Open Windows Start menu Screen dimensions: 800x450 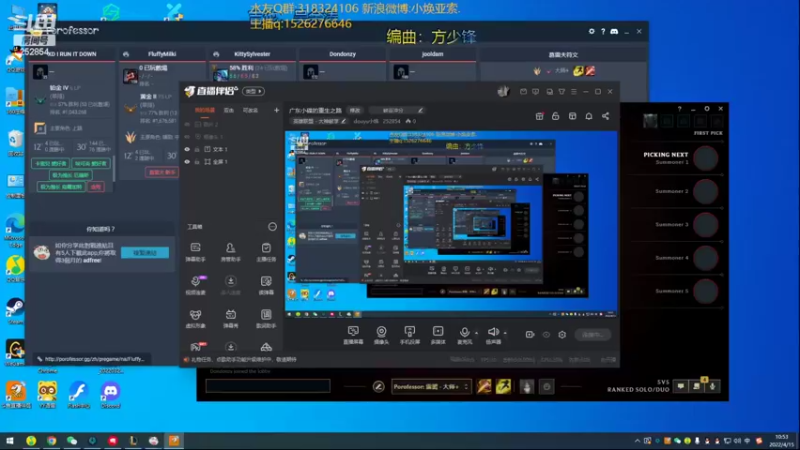10,441
